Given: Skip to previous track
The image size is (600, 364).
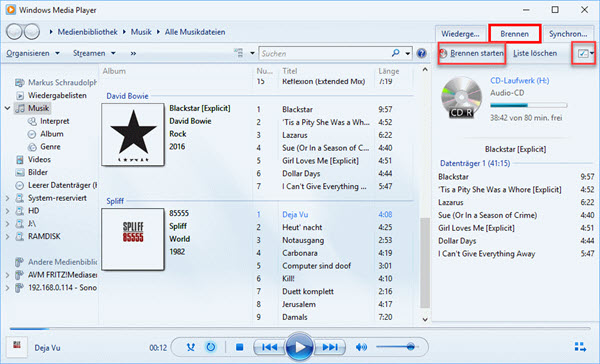Looking at the screenshot, I should (270, 347).
